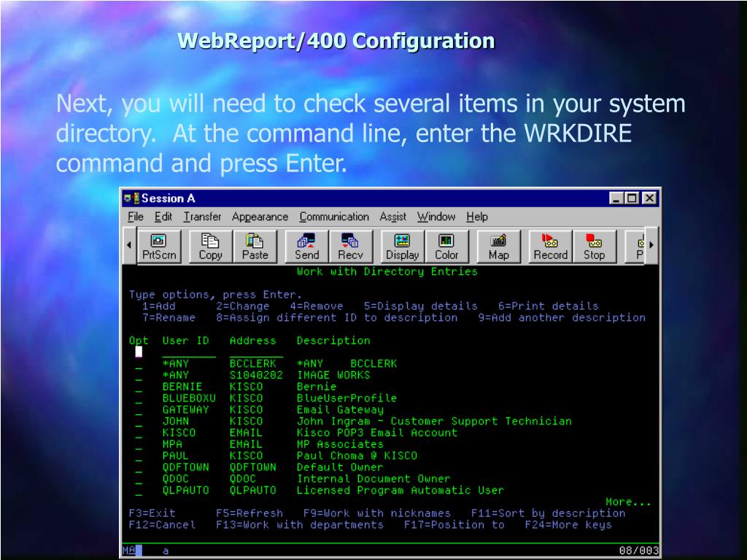Click the 08/003 cursor position indicator
Viewport: 747px width, 560px height.
[x=639, y=551]
